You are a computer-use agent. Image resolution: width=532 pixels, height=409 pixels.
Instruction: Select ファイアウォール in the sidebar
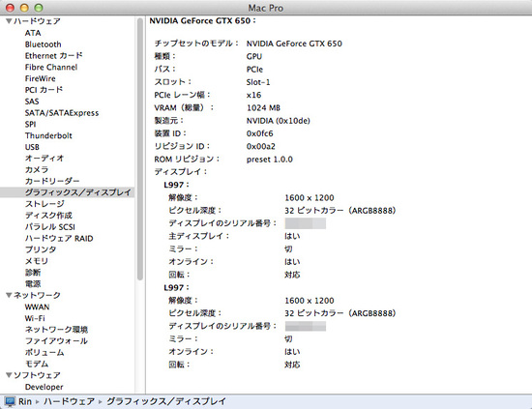56,340
